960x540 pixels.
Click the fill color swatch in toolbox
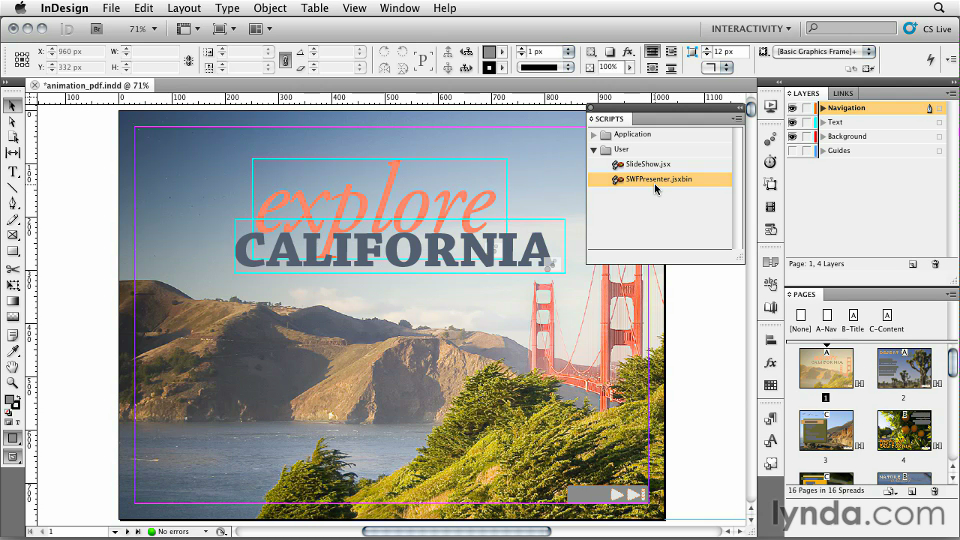point(10,400)
